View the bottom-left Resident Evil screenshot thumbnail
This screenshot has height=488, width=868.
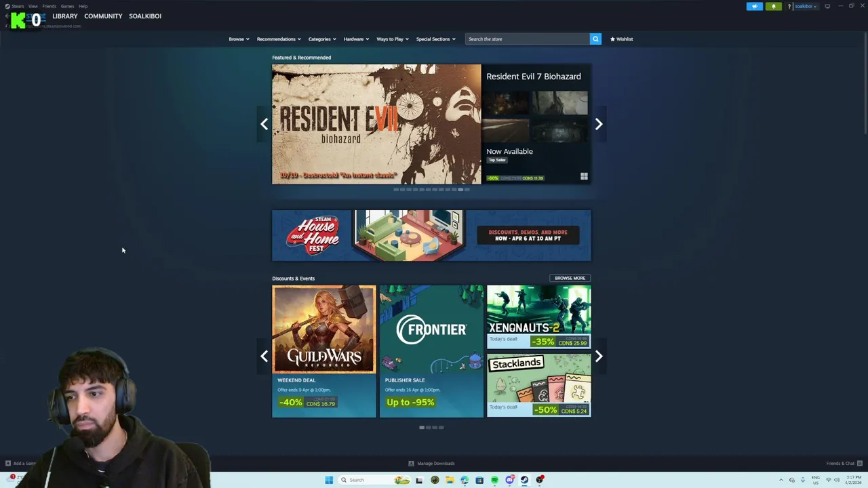click(x=507, y=130)
